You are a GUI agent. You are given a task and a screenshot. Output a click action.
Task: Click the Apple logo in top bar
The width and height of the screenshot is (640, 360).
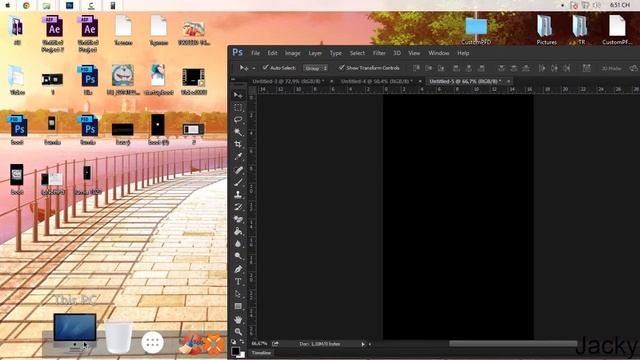tap(7, 5)
